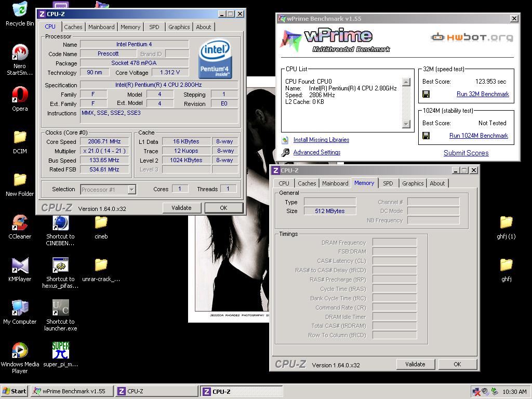Click the 'MMX, SSE, SSE2, SSE3' instructions text
The image size is (532, 399).
tap(111, 113)
